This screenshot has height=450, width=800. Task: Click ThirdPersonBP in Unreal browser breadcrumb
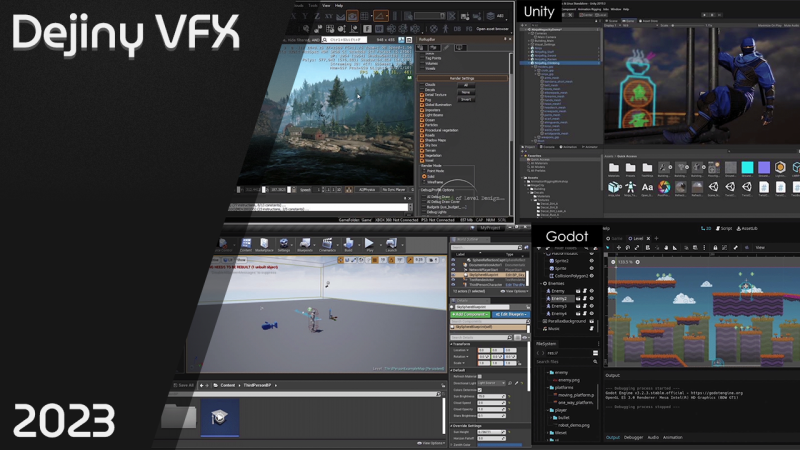pos(257,385)
